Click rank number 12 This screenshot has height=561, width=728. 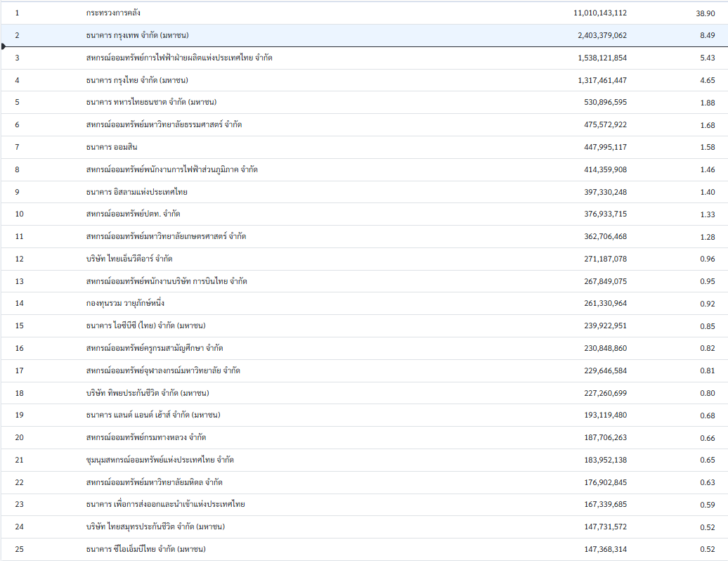[19, 259]
